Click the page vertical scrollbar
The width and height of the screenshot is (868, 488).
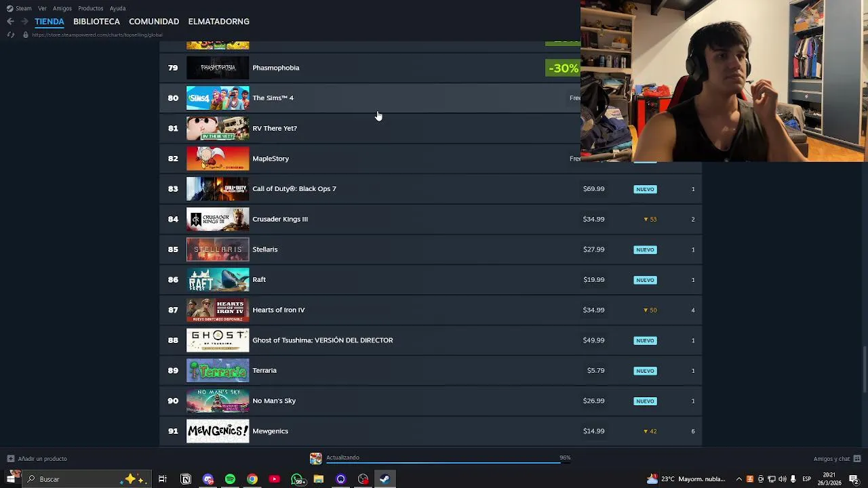[865, 369]
